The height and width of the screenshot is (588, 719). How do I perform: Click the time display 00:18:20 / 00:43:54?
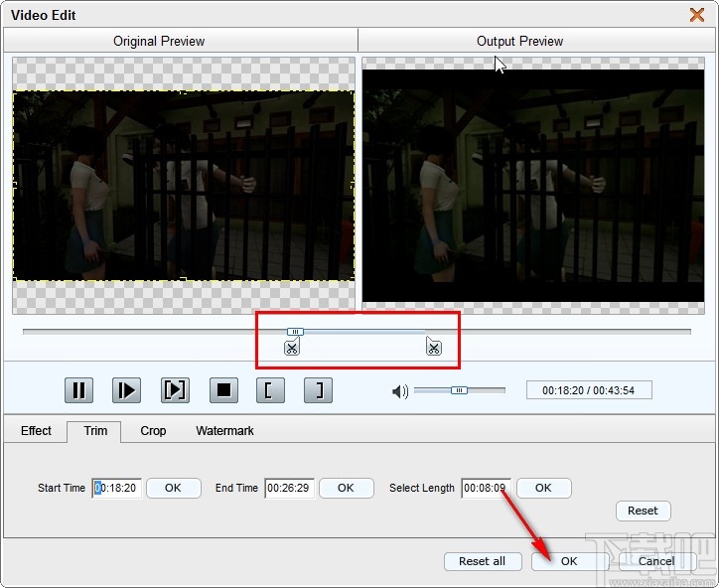[589, 390]
